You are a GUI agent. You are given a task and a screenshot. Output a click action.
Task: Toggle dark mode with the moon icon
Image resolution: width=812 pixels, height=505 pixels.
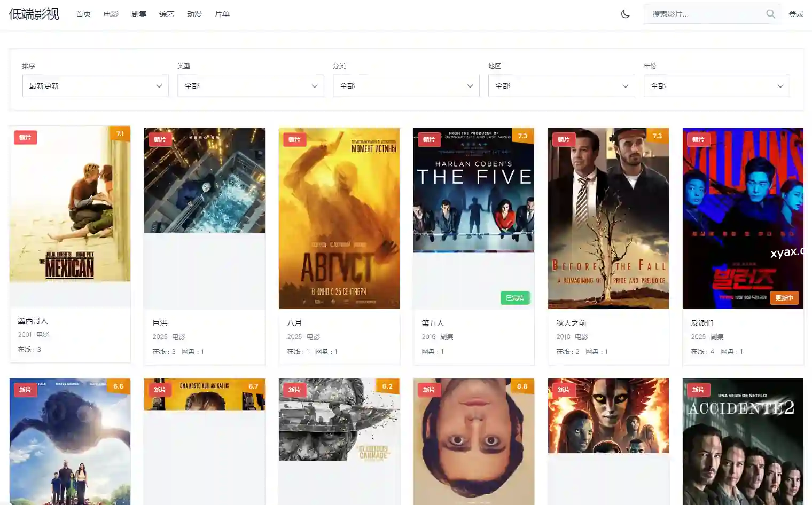pyautogui.click(x=625, y=14)
